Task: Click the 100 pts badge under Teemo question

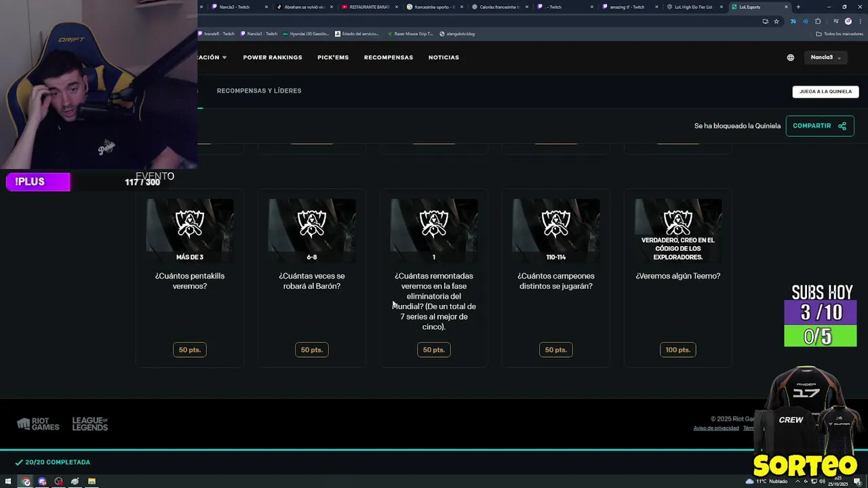Action: [x=678, y=350]
